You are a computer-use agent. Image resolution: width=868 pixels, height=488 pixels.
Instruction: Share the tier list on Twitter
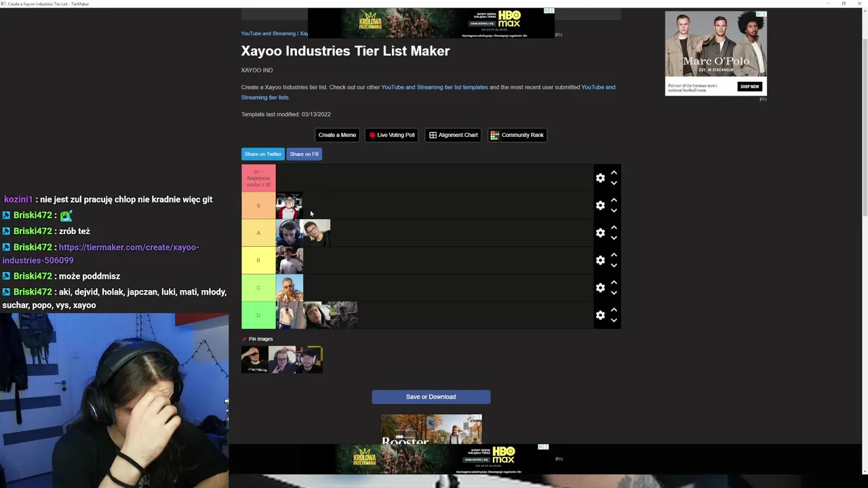point(262,154)
